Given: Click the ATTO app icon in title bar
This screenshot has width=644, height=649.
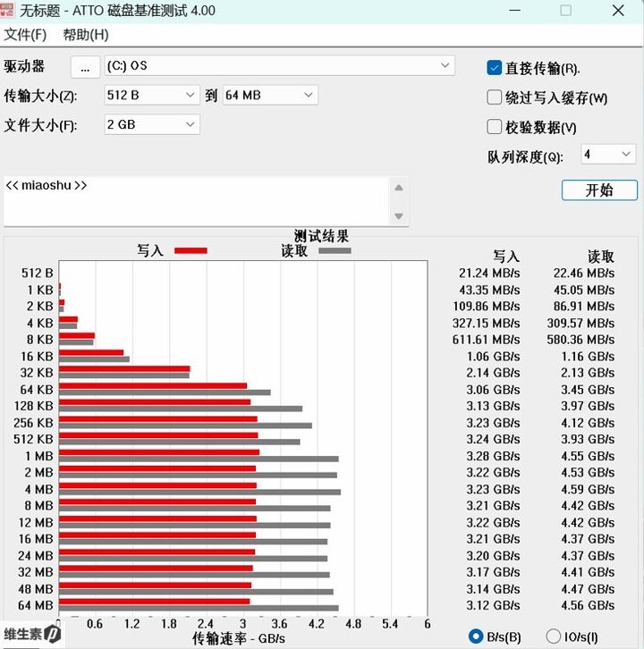Looking at the screenshot, I should [6, 9].
